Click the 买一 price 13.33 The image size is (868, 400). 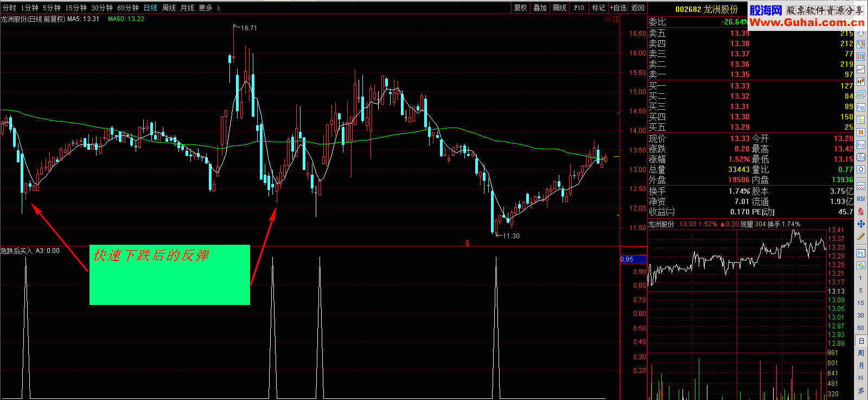[740, 86]
